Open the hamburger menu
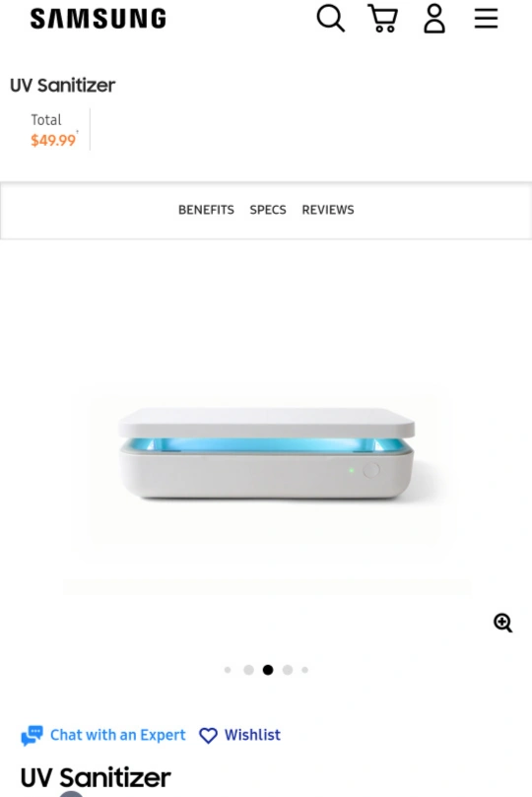The image size is (532, 797). (487, 19)
